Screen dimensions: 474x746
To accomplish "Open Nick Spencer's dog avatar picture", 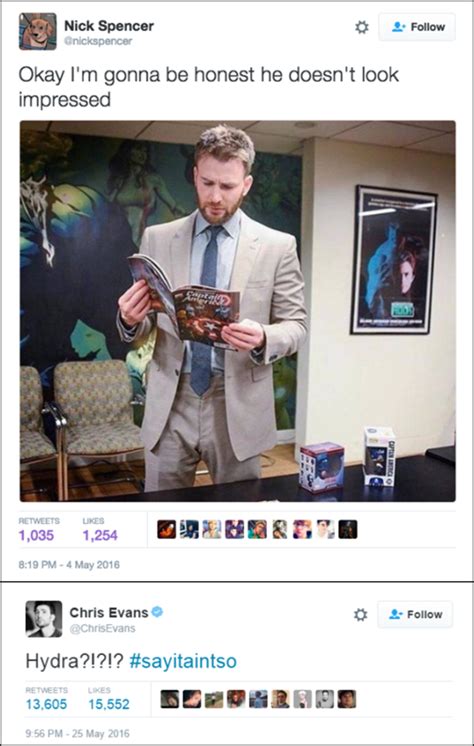I will tap(38, 31).
